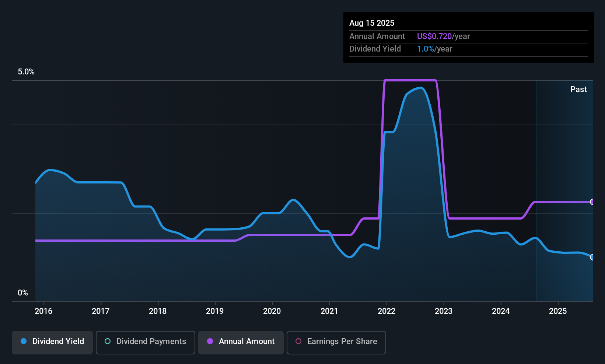Image resolution: width=605 pixels, height=364 pixels.
Task: Click the Aug 15 2025 tooltip date
Action: click(x=372, y=23)
